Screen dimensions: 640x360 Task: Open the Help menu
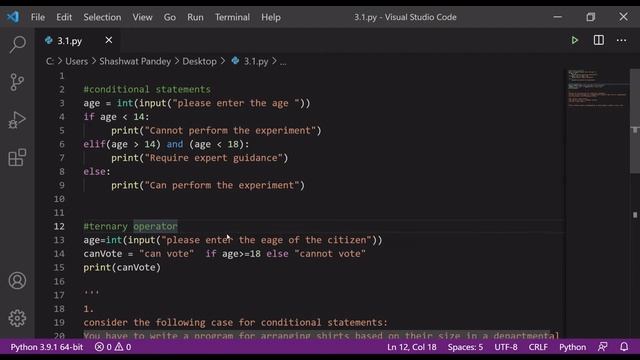pyautogui.click(x=271, y=17)
